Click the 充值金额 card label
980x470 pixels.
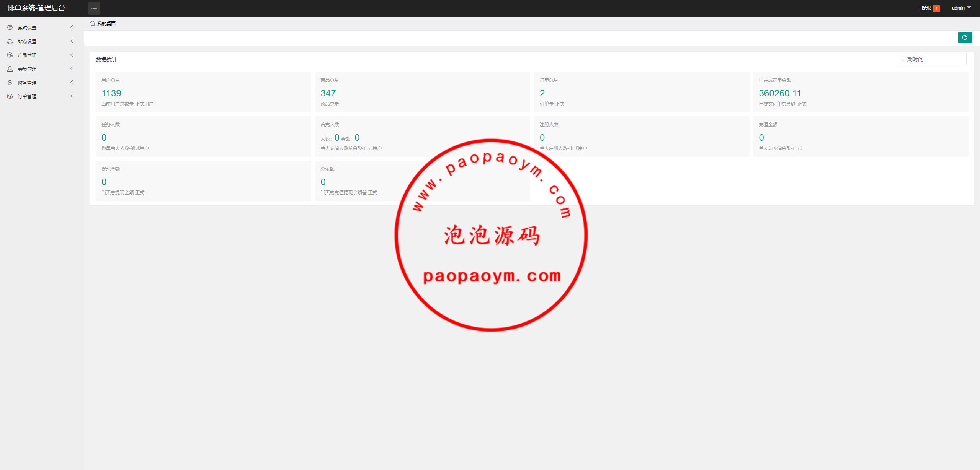(x=768, y=125)
